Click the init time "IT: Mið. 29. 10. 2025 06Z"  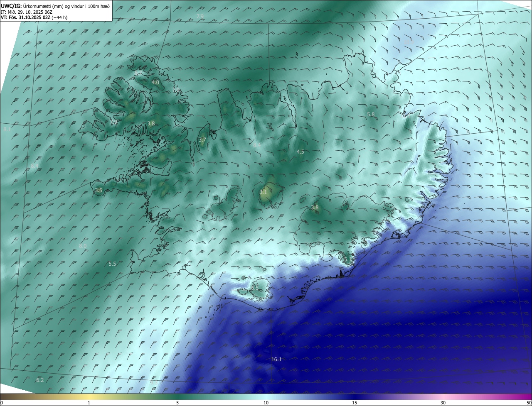26,12
